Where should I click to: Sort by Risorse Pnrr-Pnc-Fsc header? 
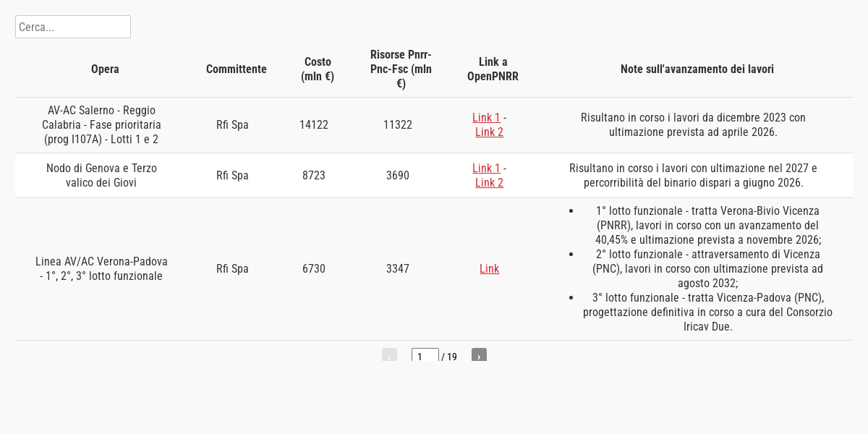pos(401,69)
